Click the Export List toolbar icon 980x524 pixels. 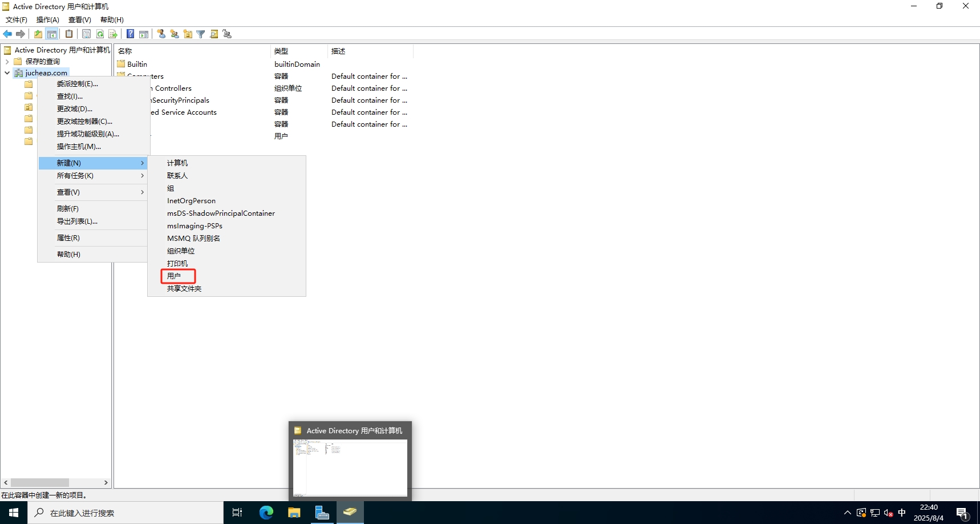click(113, 34)
